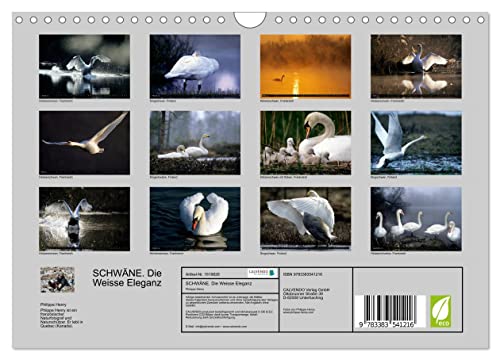
Task: Open the swan with cygnets in reeds photo
Action: tap(306, 143)
